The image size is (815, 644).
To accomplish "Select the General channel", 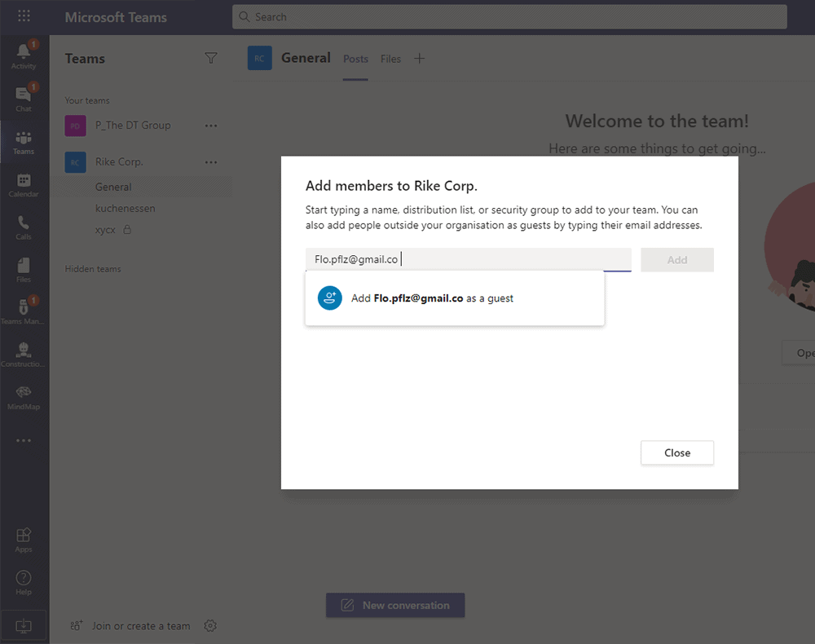I will [x=141, y=187].
